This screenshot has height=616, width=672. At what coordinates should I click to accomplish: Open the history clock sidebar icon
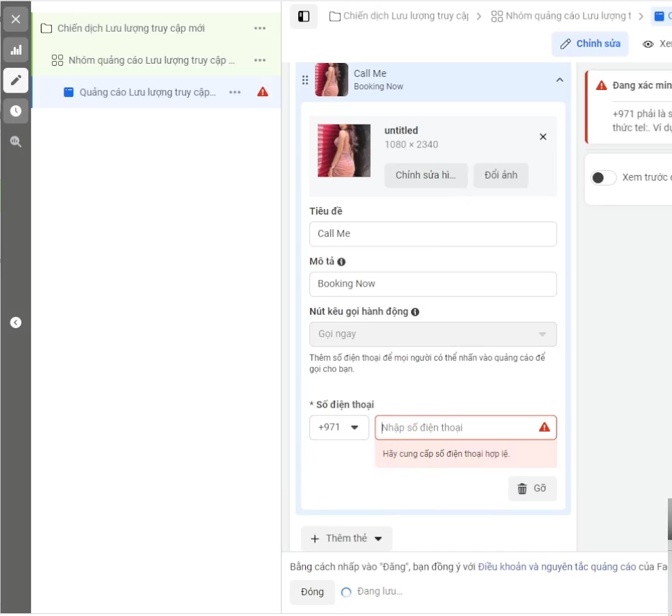point(16,111)
